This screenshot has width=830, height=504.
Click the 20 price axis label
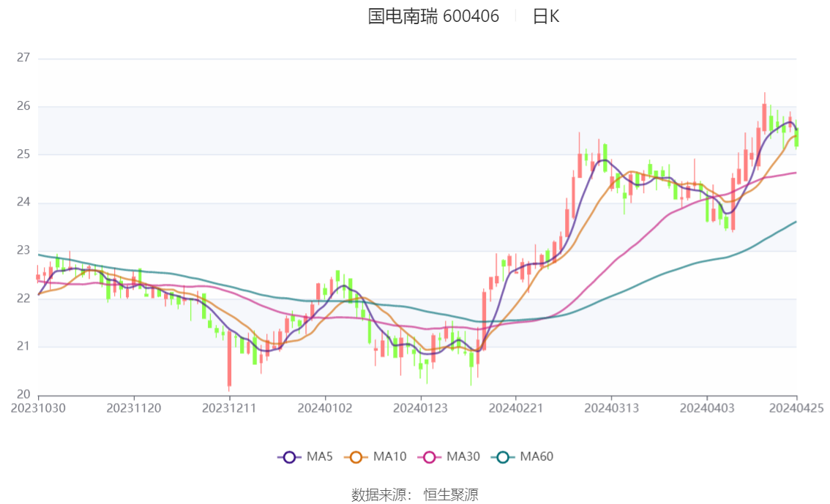23,394
